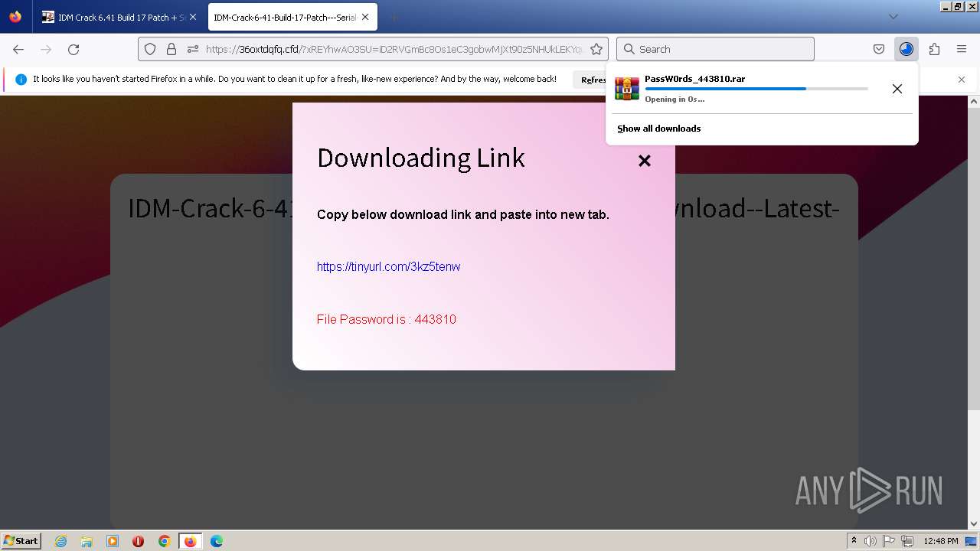Click the Firefox logo in title bar

[15, 16]
